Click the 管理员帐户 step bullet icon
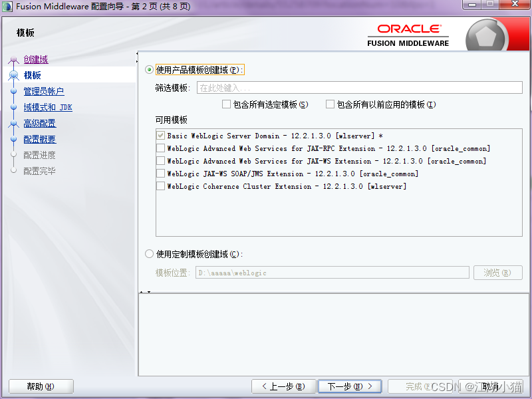This screenshot has width=532, height=399. pyautogui.click(x=13, y=91)
